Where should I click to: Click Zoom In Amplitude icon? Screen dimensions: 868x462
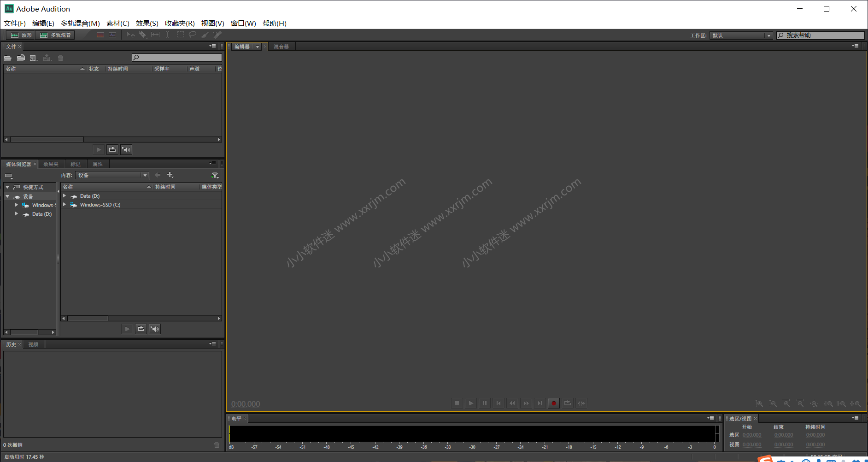point(759,403)
